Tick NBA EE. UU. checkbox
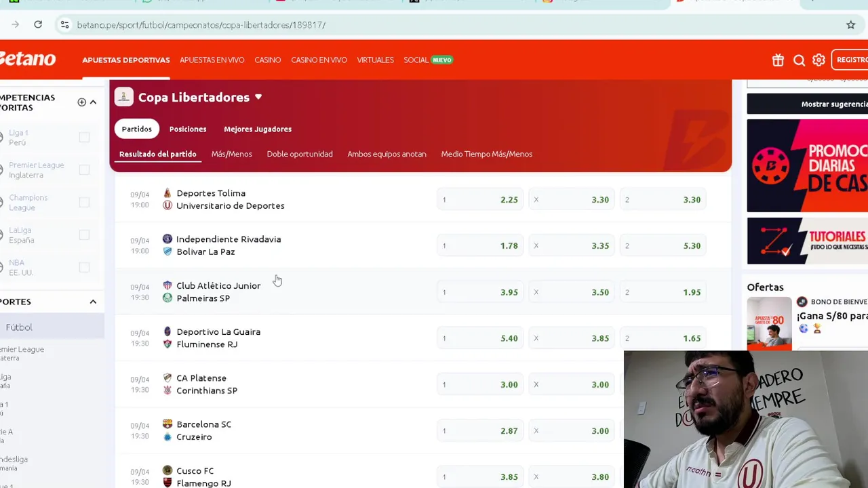The width and height of the screenshot is (868, 488). (84, 268)
